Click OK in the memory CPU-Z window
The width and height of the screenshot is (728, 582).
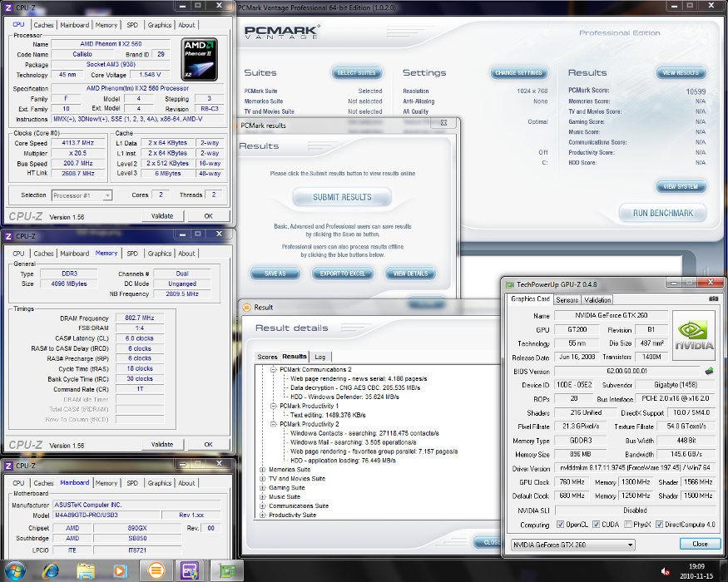click(x=209, y=445)
